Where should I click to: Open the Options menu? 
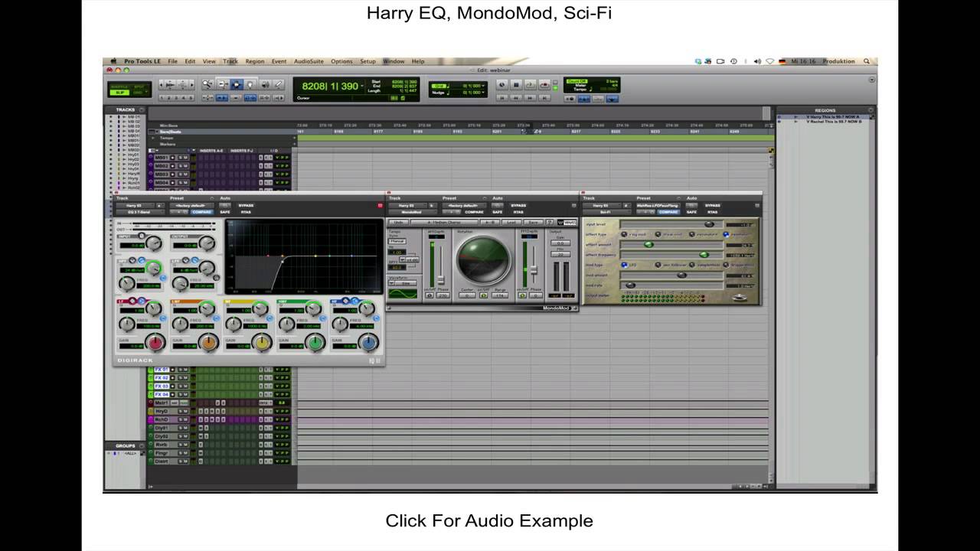341,61
